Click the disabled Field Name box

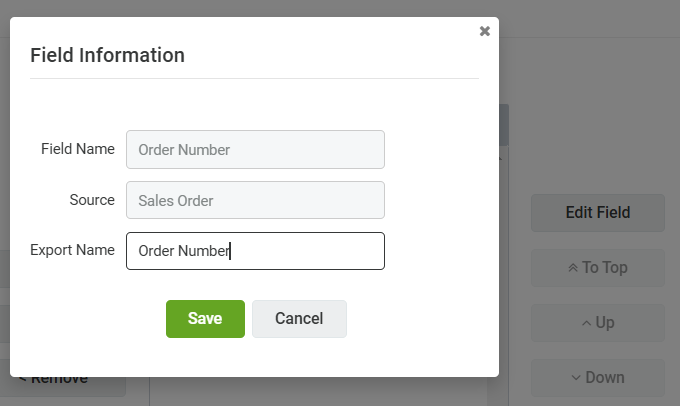pyautogui.click(x=255, y=150)
